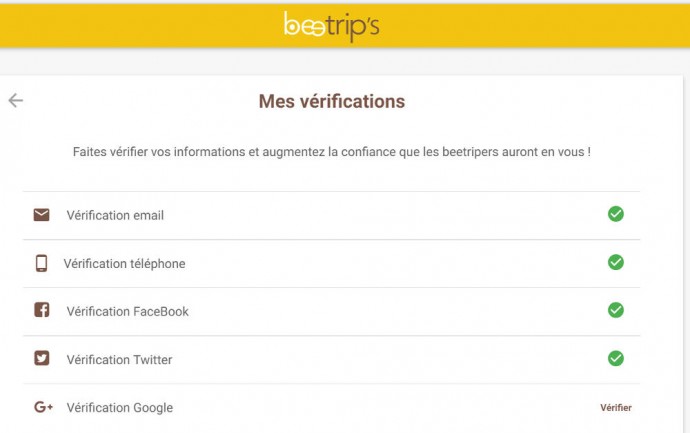Image resolution: width=690 pixels, height=433 pixels.
Task: Click the back arrow icon
Action: [16, 100]
